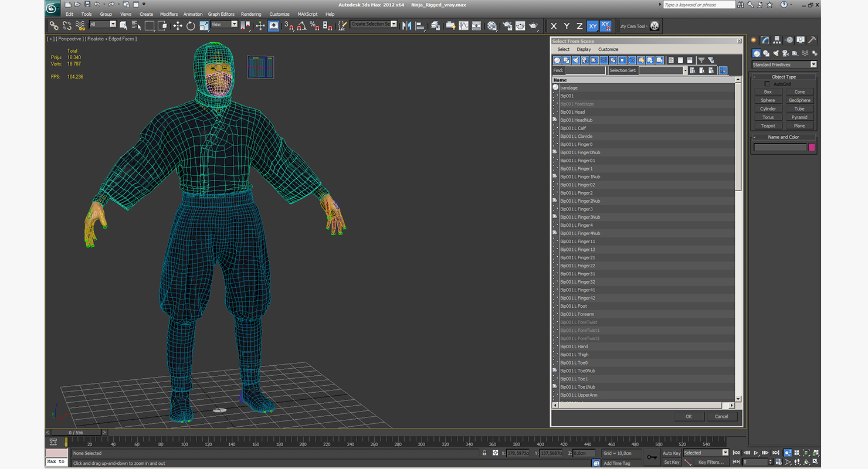The image size is (868, 469).
Task: Open the MAXScript menu
Action: [307, 14]
